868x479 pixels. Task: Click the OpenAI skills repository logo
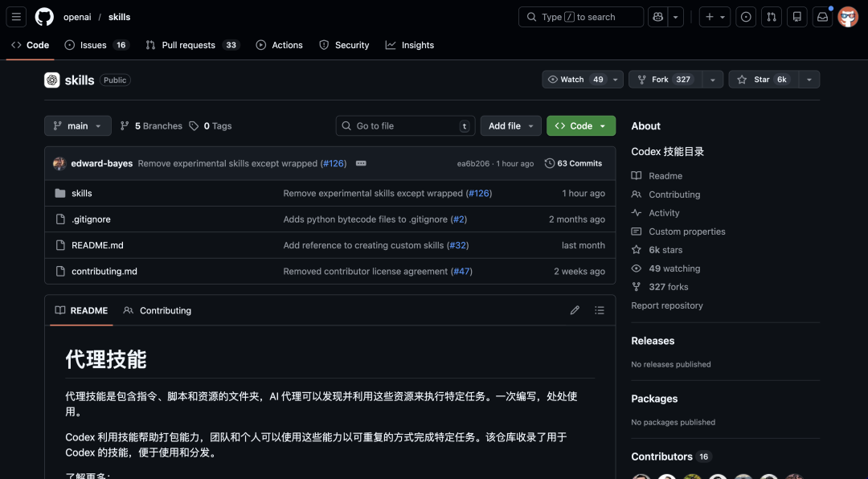tap(52, 80)
